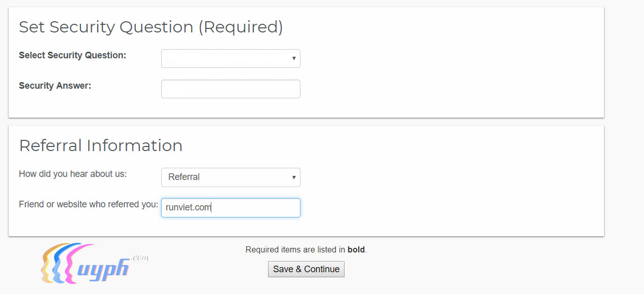Viewport: 644px width, 294px height.
Task: Click the Friend or website who referred you label
Action: [88, 204]
